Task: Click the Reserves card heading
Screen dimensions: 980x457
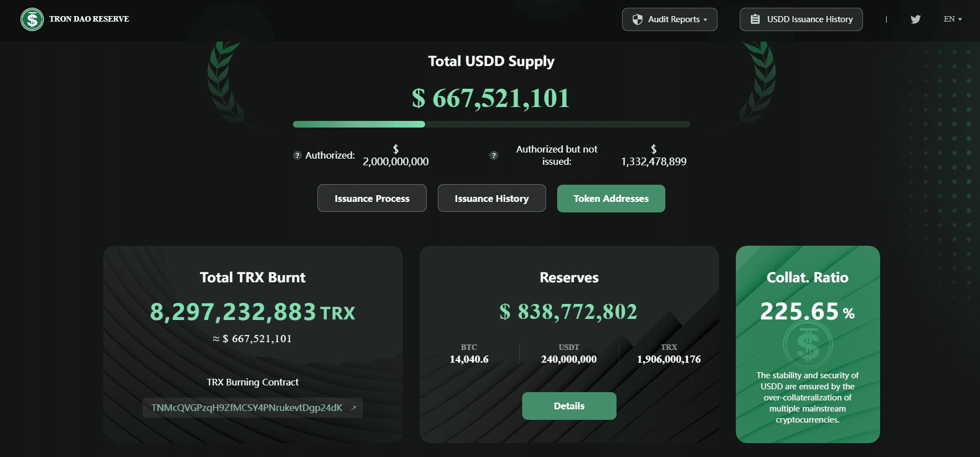Action: 569,277
